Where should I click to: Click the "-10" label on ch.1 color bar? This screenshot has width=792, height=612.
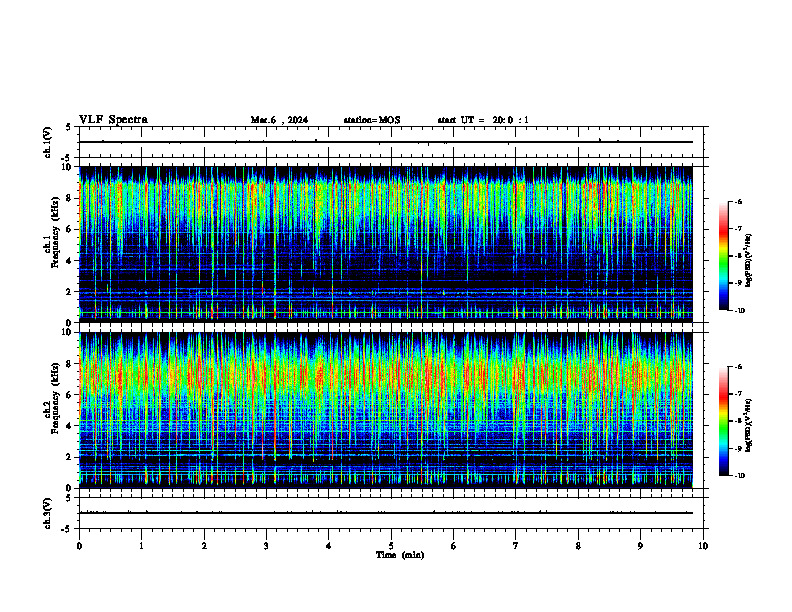(740, 311)
